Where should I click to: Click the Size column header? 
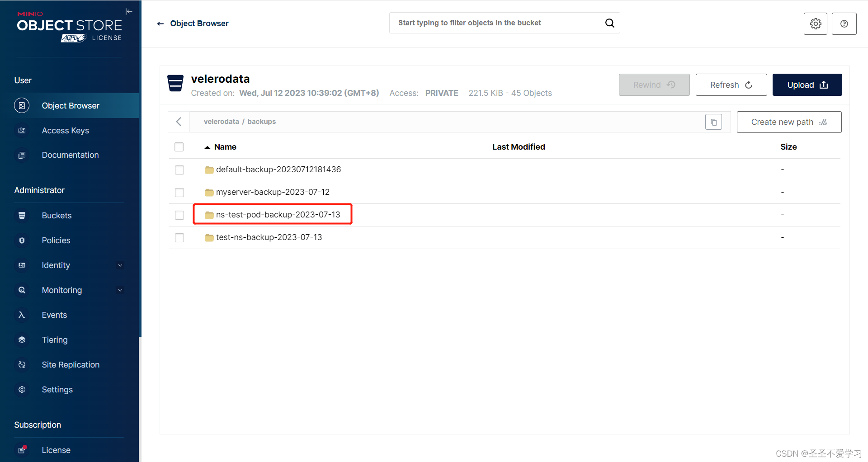point(788,147)
